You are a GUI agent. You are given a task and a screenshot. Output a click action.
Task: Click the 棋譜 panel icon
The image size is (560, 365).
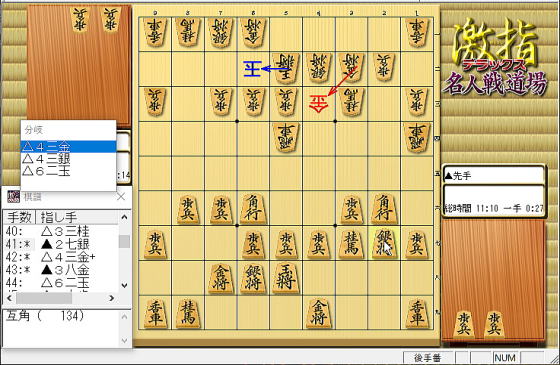(x=14, y=196)
